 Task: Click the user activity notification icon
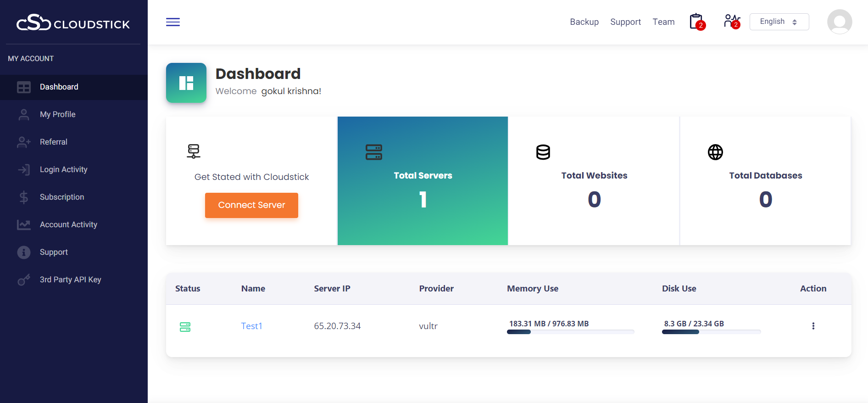[x=731, y=22]
